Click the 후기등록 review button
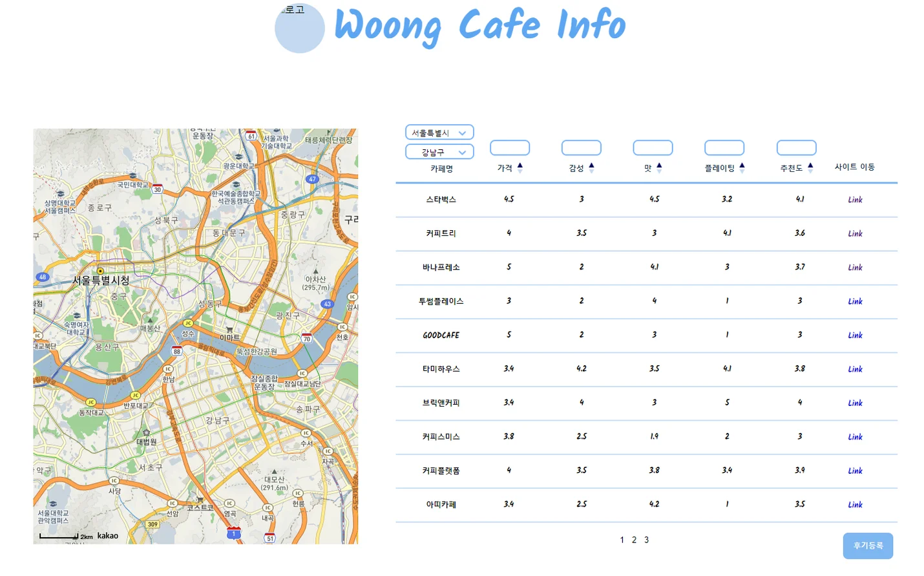The width and height of the screenshot is (924, 576). point(868,546)
